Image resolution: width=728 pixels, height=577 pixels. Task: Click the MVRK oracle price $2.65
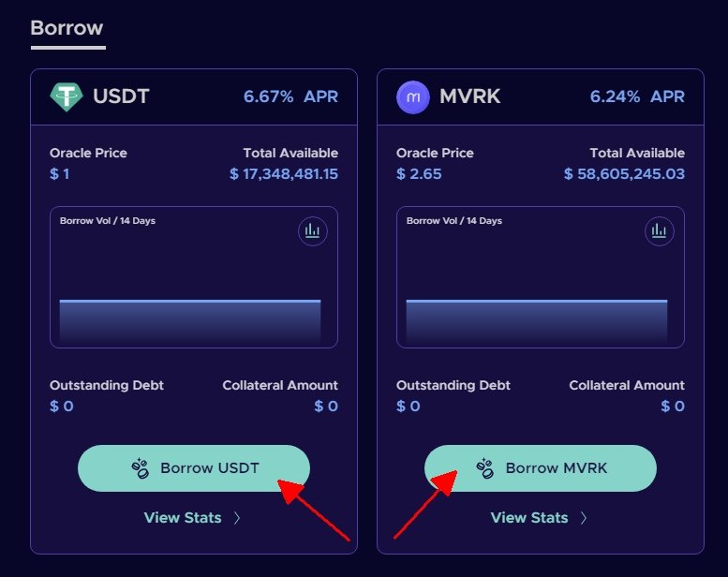point(419,174)
